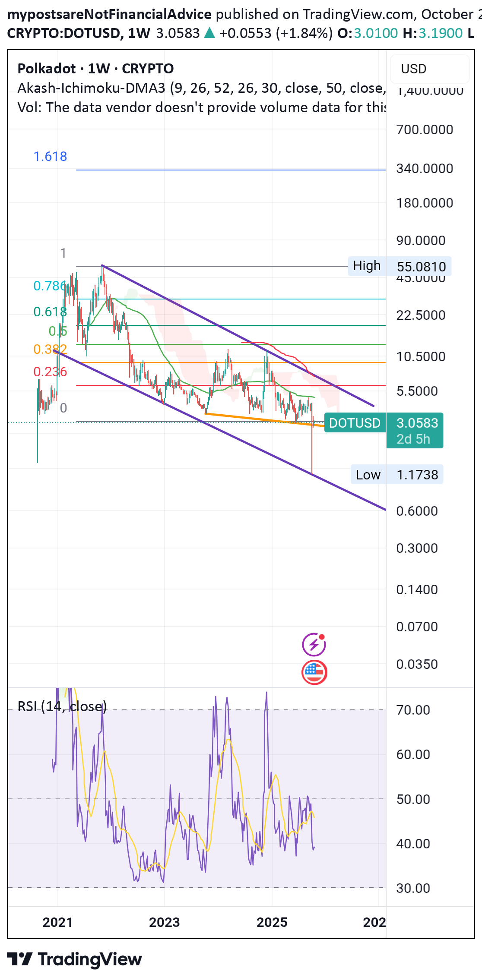Viewport: 482px width, 980px height.
Task: Click the 0.236 Fibonacci level label
Action: (x=50, y=372)
